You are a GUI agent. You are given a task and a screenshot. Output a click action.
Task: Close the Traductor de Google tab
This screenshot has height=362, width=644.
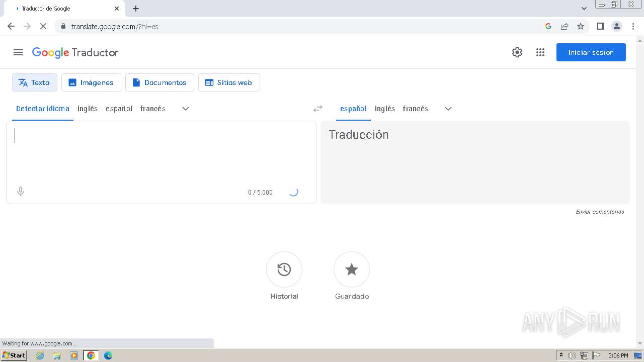click(117, 9)
